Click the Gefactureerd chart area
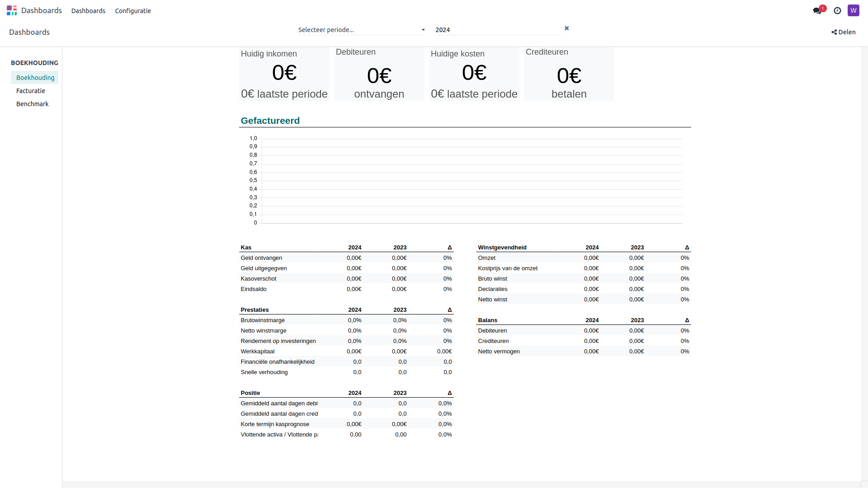The image size is (868, 488). point(465,181)
